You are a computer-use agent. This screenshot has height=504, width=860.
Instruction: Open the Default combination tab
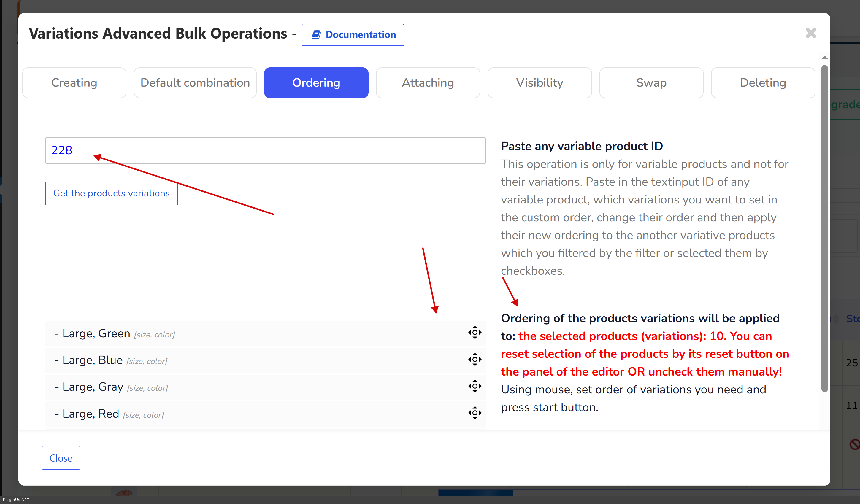click(x=195, y=83)
